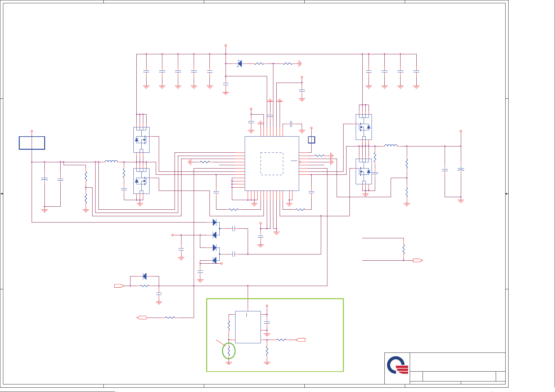Image resolution: width=555 pixels, height=392 pixels.
Task: Select the snubber resistor right of the input inductor
Action: pos(124,173)
